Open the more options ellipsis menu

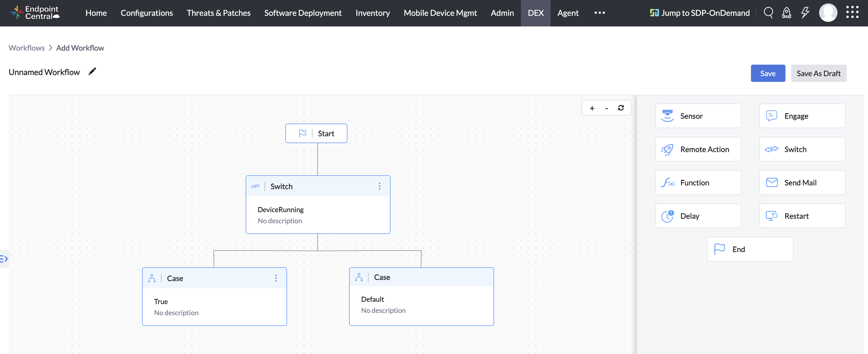click(x=599, y=13)
